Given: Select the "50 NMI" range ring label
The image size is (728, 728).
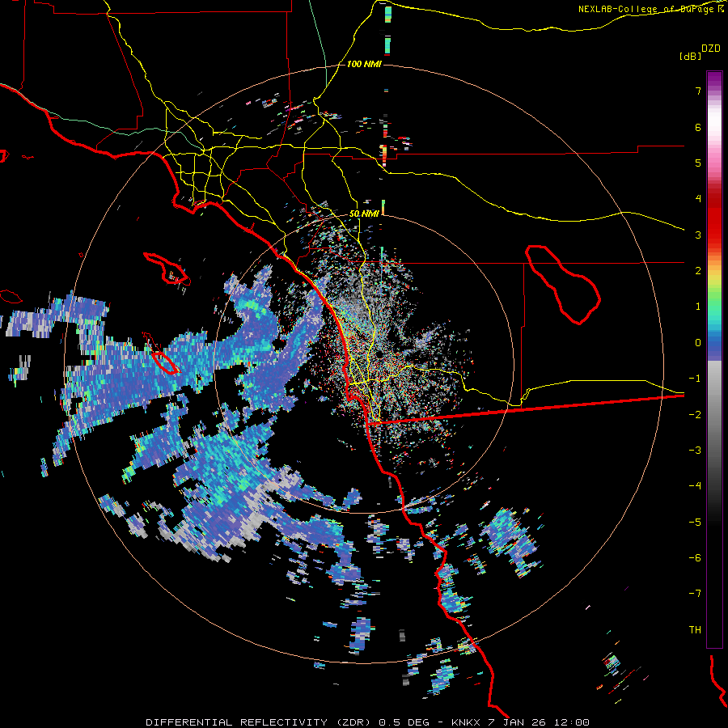Looking at the screenshot, I should pyautogui.click(x=364, y=214).
